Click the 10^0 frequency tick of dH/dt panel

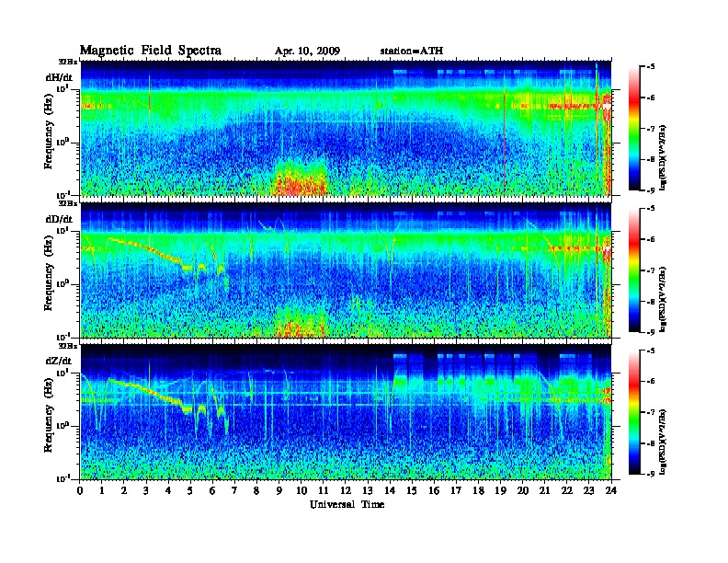63,142
